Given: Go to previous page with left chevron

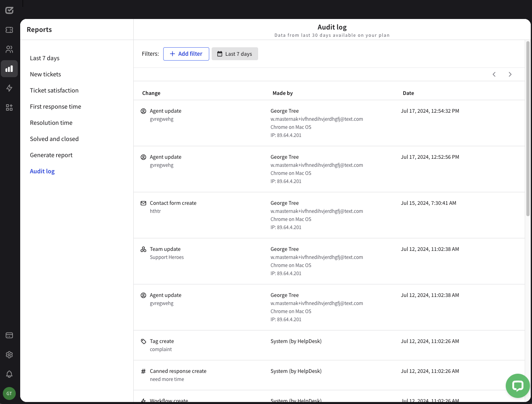Looking at the screenshot, I should click(x=494, y=74).
